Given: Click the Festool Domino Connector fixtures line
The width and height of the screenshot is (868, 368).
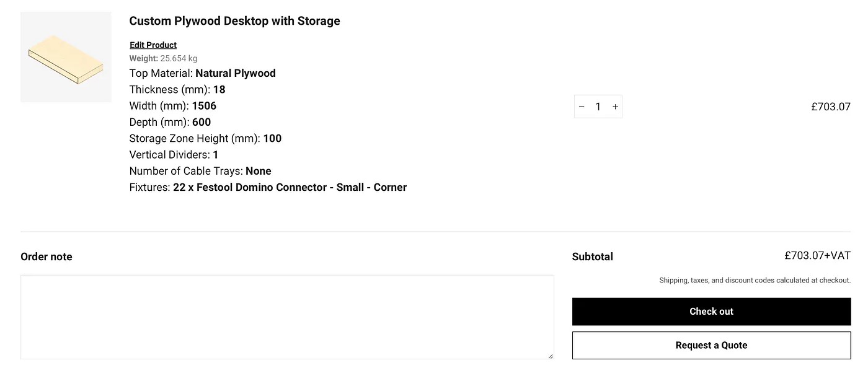Looking at the screenshot, I should pyautogui.click(x=268, y=187).
